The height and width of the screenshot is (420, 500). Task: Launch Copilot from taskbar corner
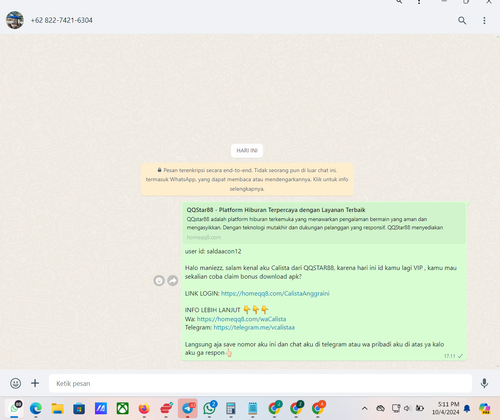[485, 408]
